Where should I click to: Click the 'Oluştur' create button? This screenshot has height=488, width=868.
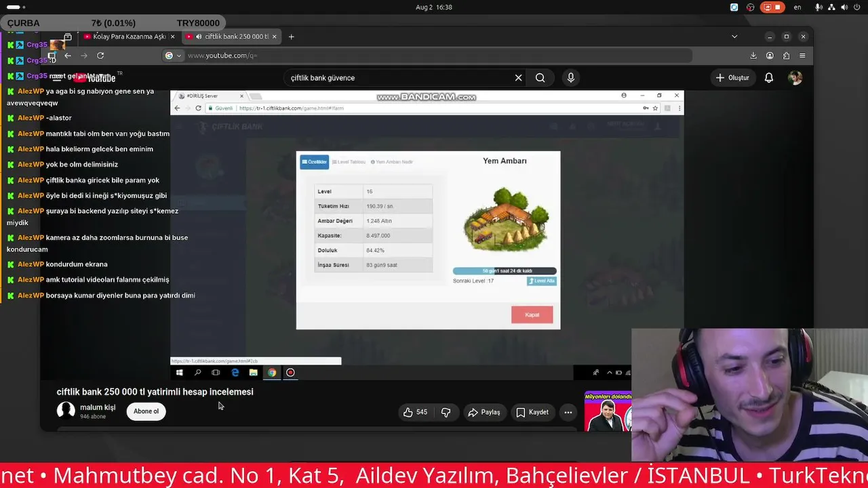732,78
